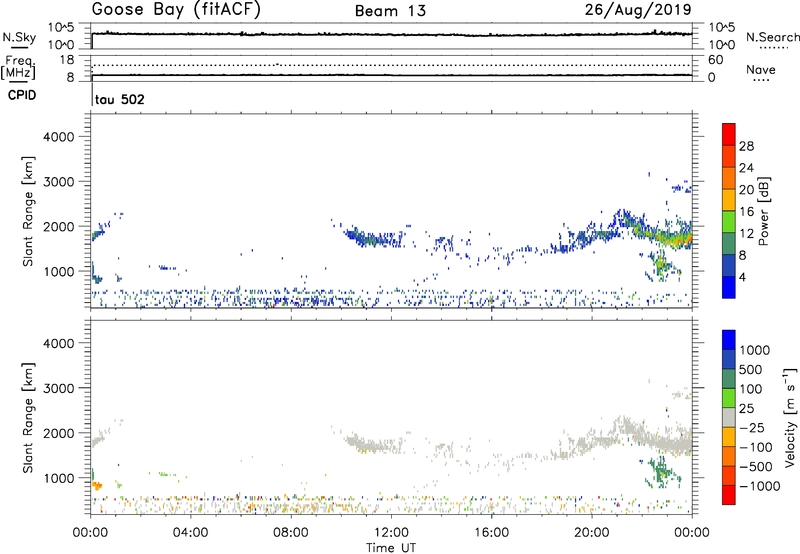The image size is (800, 554).
Task: Click the "Goose Bay (fitACF)" plot title
Action: pos(176,10)
